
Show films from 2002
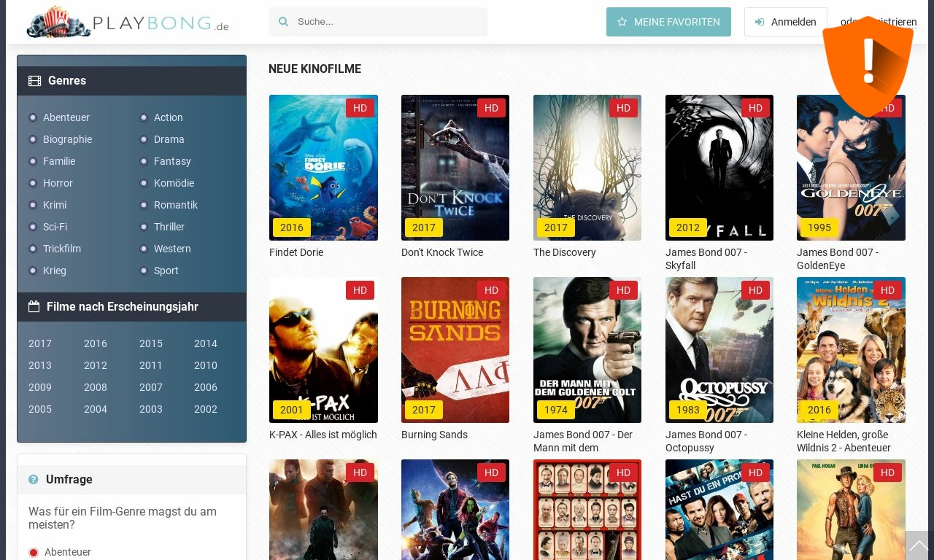pyautogui.click(x=206, y=409)
